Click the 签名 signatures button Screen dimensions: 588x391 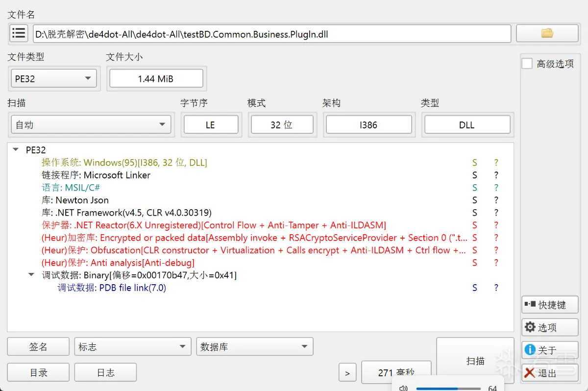click(x=38, y=347)
